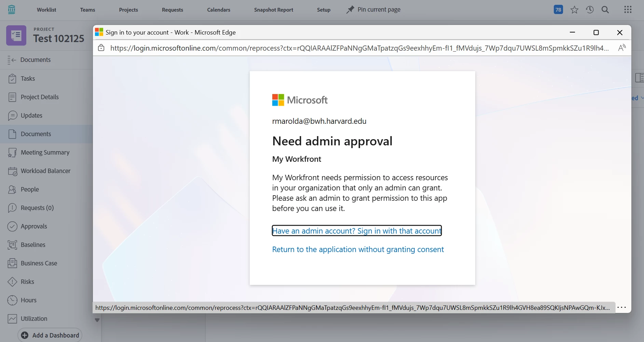Click the sidebar scroll down arrow
This screenshot has width=644, height=342.
point(97,320)
